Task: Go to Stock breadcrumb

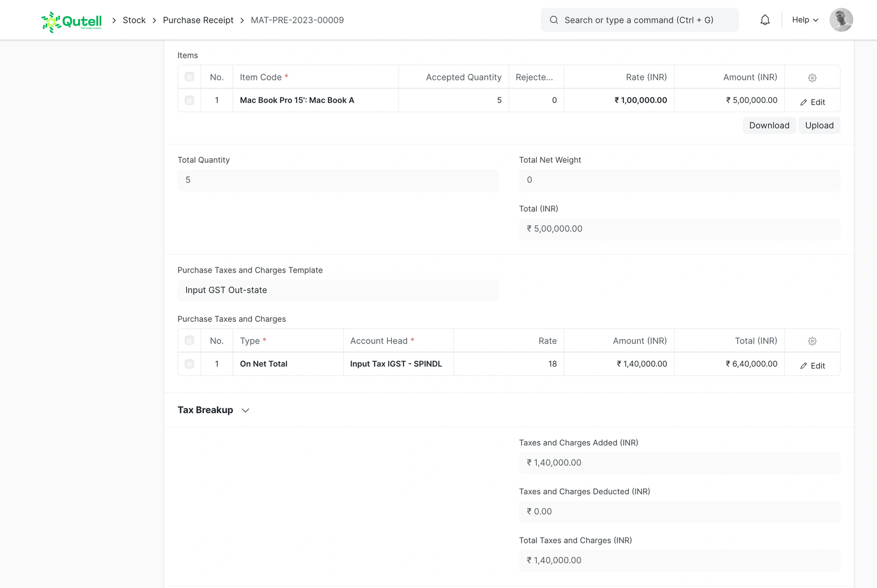Action: click(134, 20)
